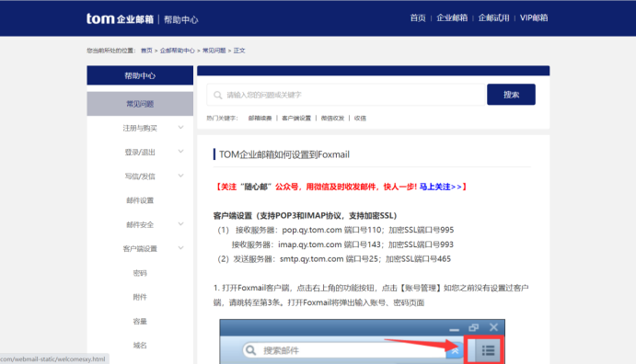Open 首页 in the top navigation
The height and width of the screenshot is (364, 636).
417,17
